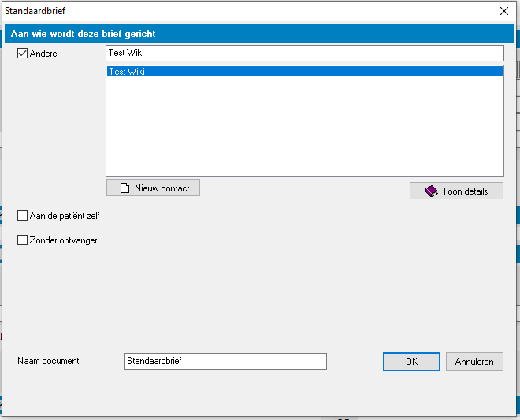Cancel with the Annuleren button
The image size is (520, 420).
pos(474,361)
